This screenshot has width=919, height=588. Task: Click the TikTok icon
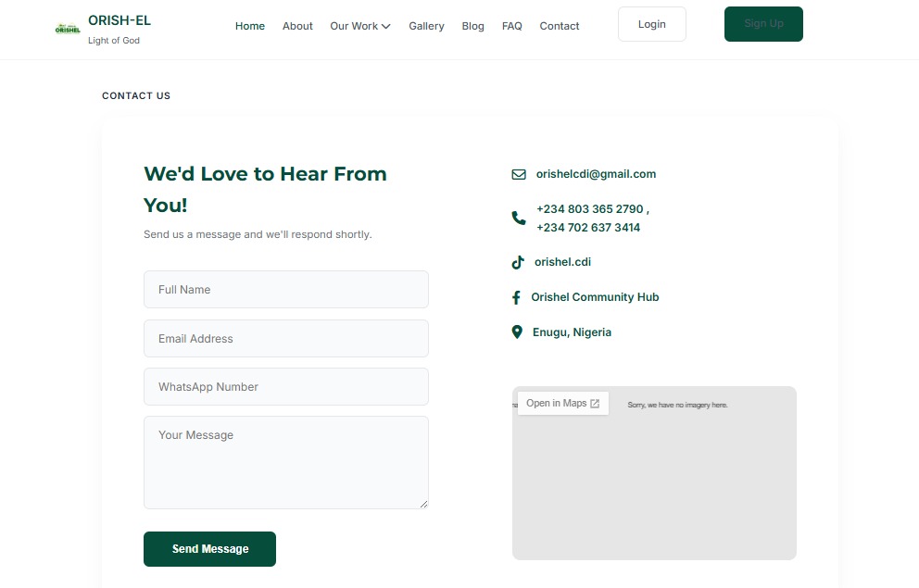pos(518,262)
